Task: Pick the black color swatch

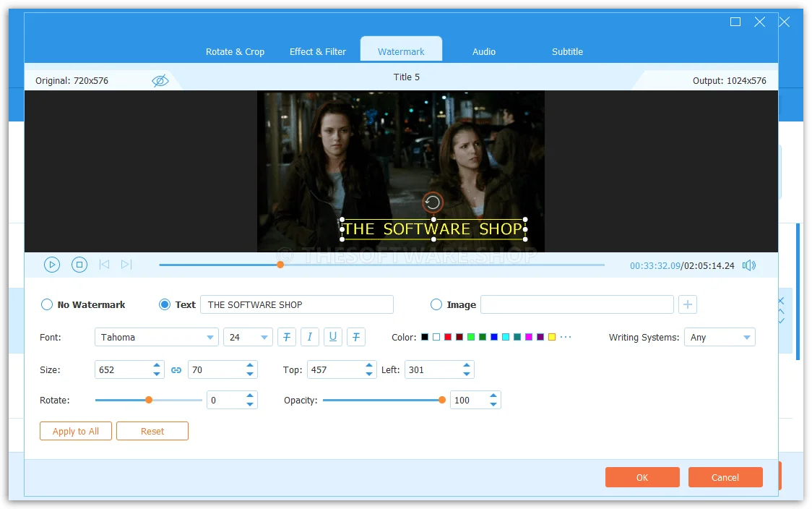Action: click(425, 338)
